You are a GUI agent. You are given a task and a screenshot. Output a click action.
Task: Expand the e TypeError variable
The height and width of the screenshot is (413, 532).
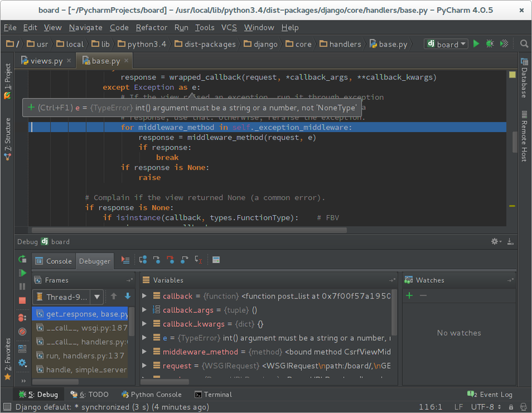pos(144,337)
